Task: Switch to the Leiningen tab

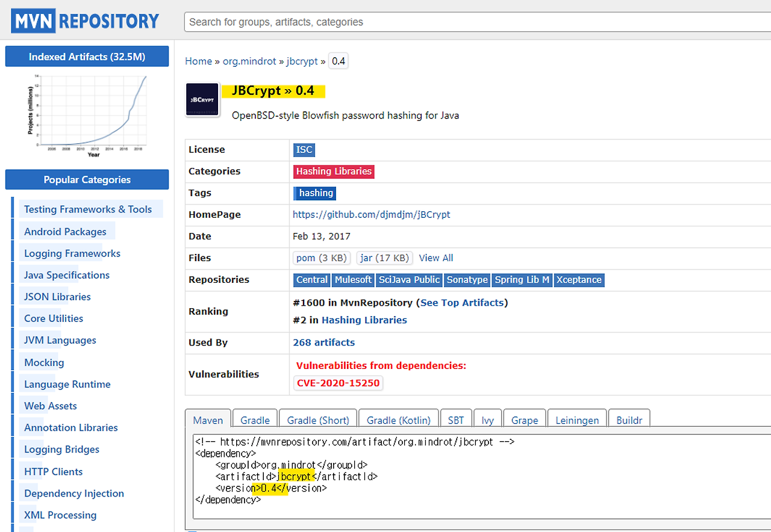Action: pyautogui.click(x=577, y=419)
